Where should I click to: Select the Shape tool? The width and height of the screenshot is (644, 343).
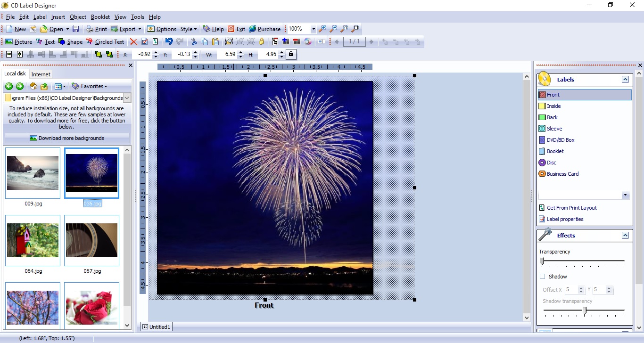click(71, 41)
